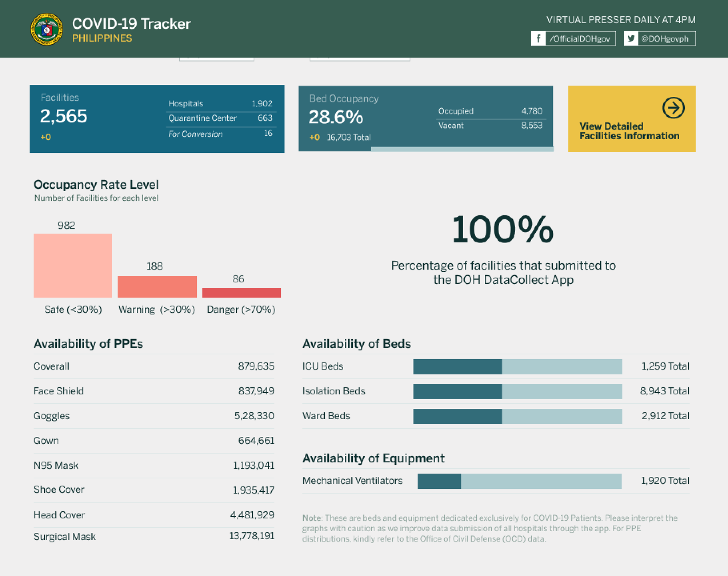Click the ICU Beds availability bar
728x576 pixels.
(x=517, y=367)
